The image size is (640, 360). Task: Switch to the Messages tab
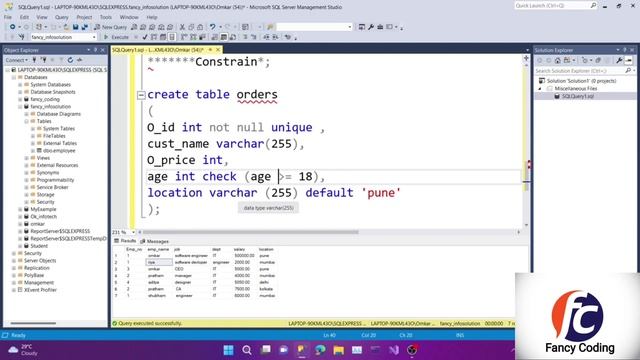154,241
